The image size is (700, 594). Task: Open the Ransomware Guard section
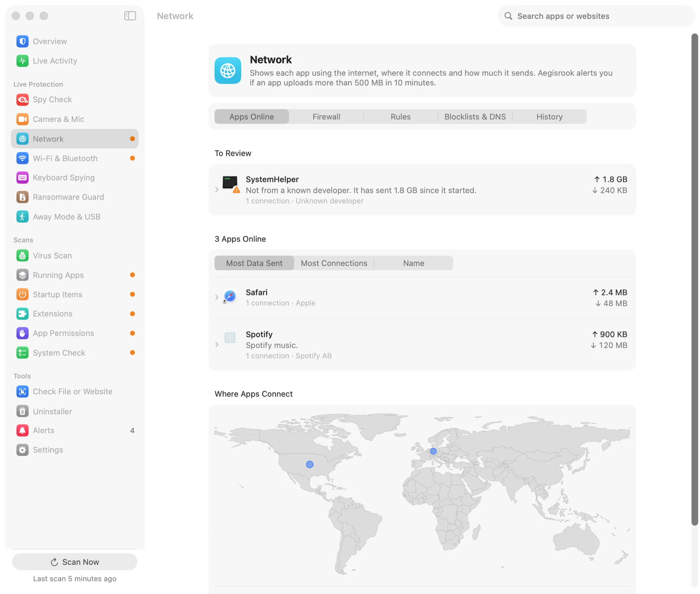(x=75, y=197)
